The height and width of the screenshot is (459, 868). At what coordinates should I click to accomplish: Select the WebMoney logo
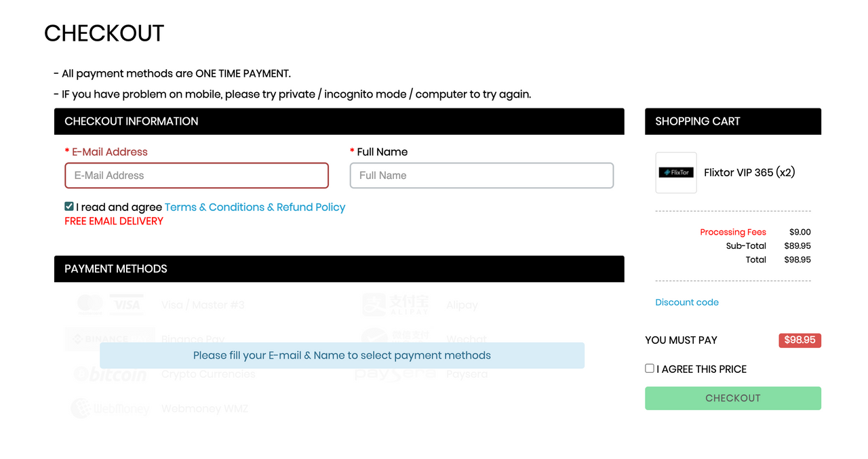coord(110,408)
